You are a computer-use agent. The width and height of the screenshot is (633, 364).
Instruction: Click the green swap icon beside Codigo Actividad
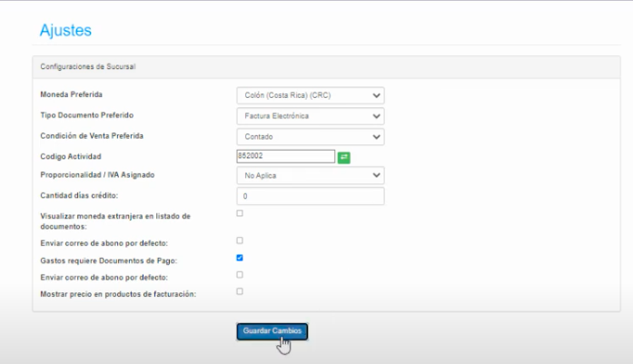click(x=343, y=157)
